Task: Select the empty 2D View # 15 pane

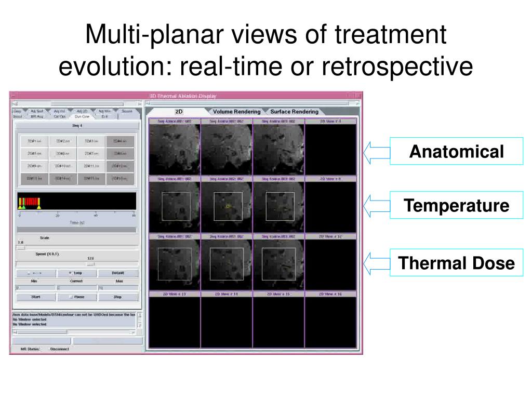Action: coord(278,322)
